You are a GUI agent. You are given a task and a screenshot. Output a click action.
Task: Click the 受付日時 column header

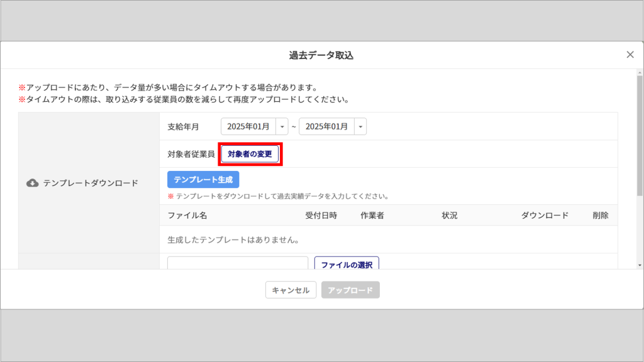tap(321, 216)
